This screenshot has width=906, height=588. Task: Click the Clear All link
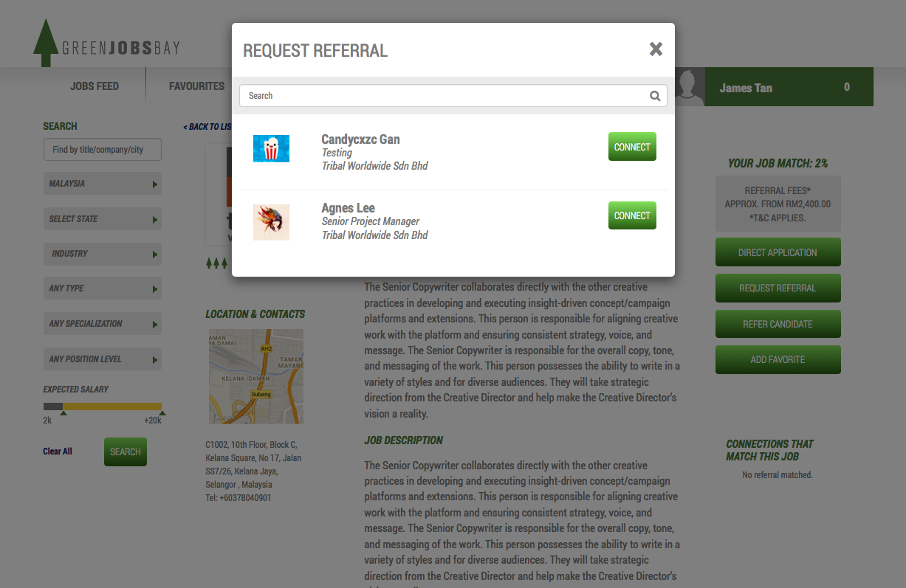(x=58, y=452)
